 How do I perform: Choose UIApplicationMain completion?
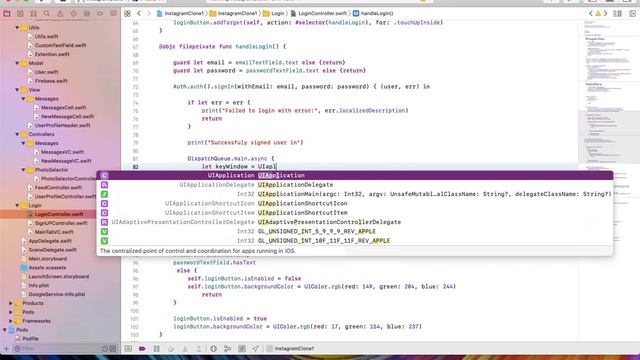(355, 194)
